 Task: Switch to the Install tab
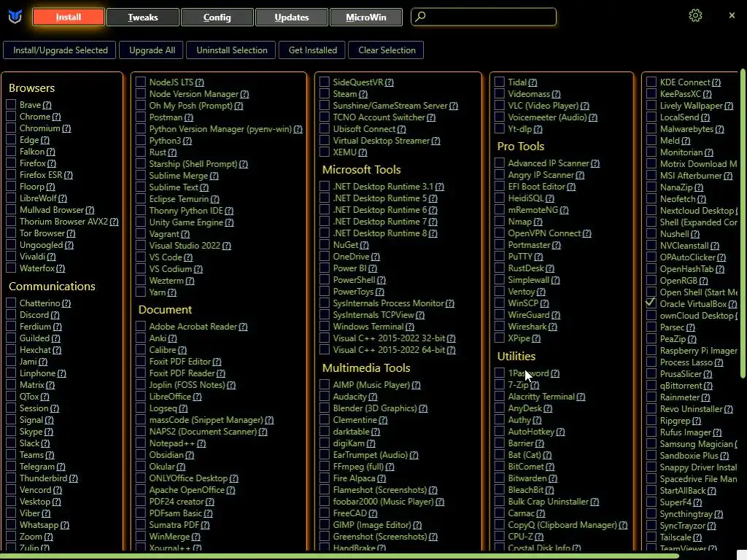68,17
